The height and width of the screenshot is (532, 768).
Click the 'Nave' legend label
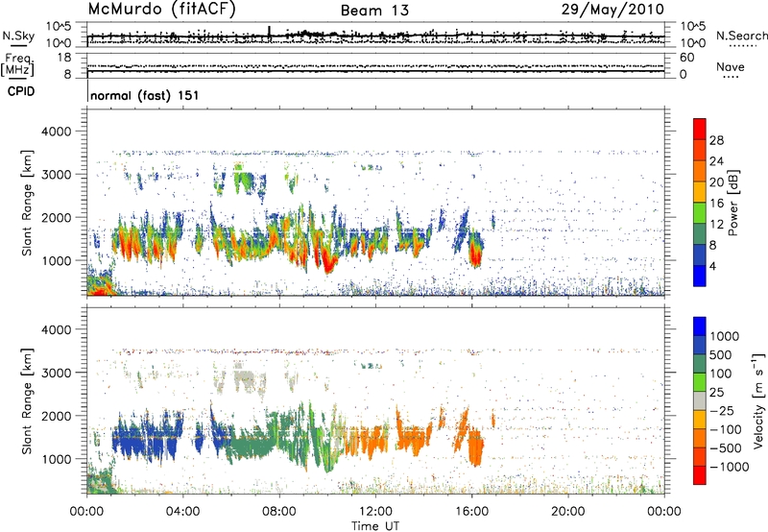click(x=731, y=66)
